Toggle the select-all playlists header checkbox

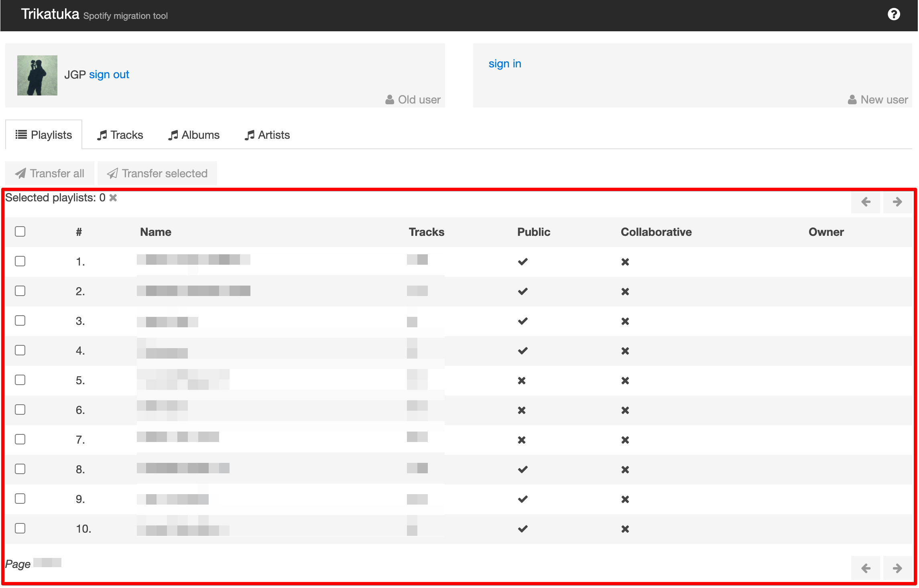pyautogui.click(x=20, y=231)
